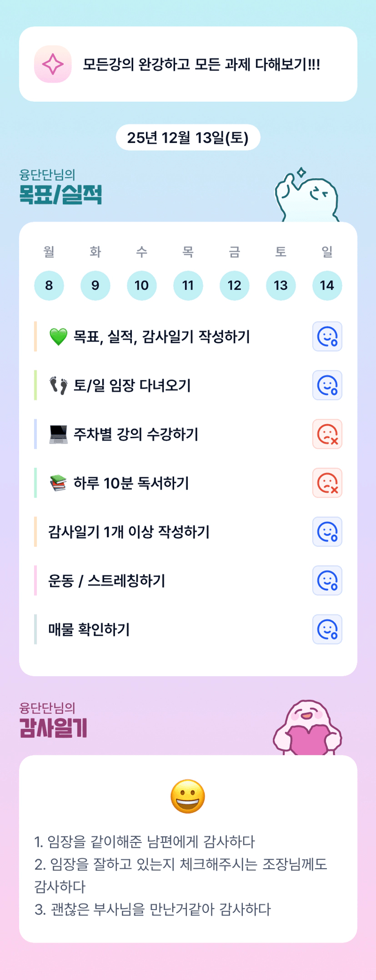
Task: Click the laptop icon for 강의 수강하기
Action: [58, 435]
